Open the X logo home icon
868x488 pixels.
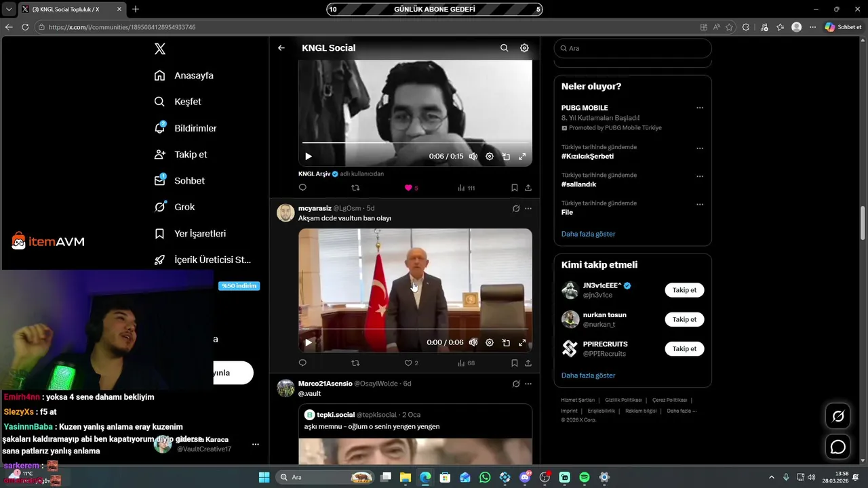coord(160,49)
